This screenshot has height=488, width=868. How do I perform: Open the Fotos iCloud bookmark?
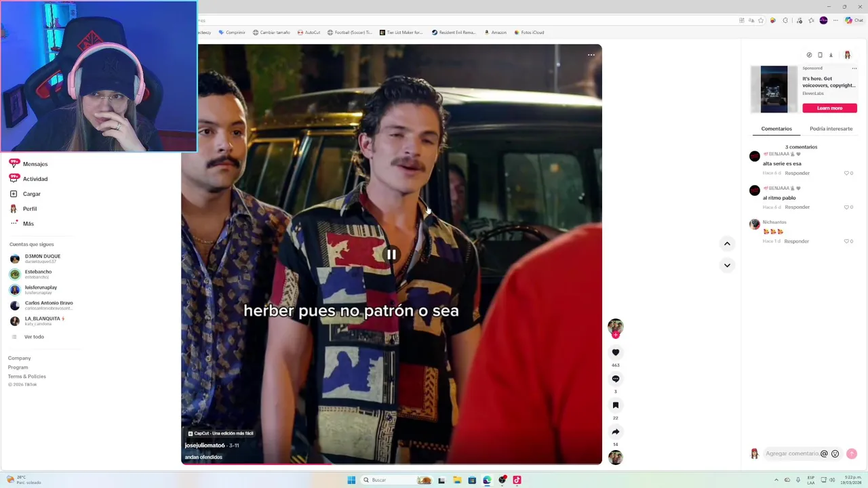529,33
